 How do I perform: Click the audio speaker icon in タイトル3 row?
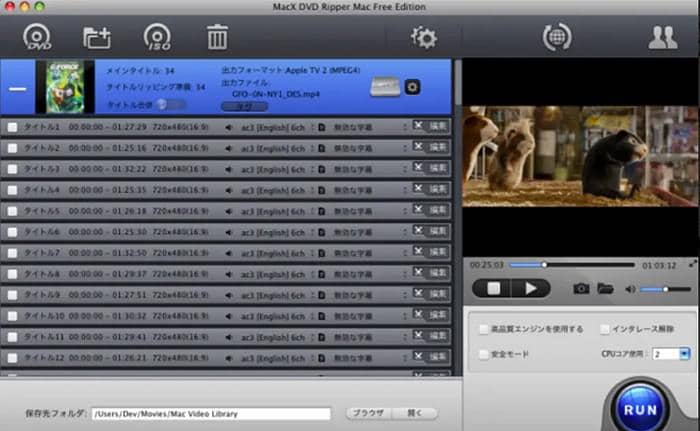(x=229, y=170)
